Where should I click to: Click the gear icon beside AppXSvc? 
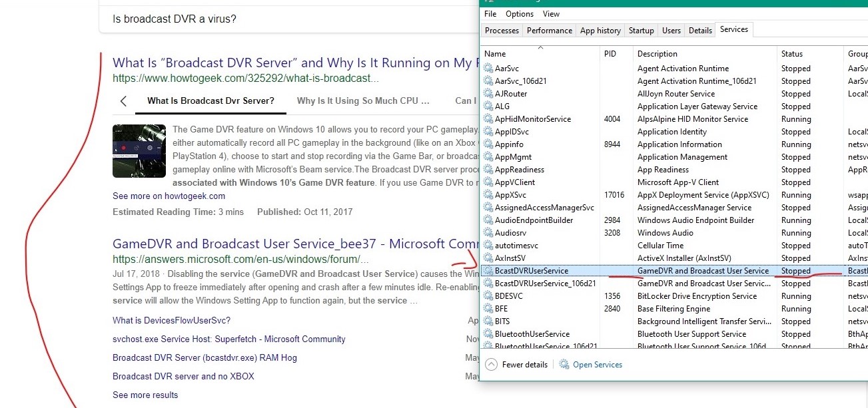488,195
